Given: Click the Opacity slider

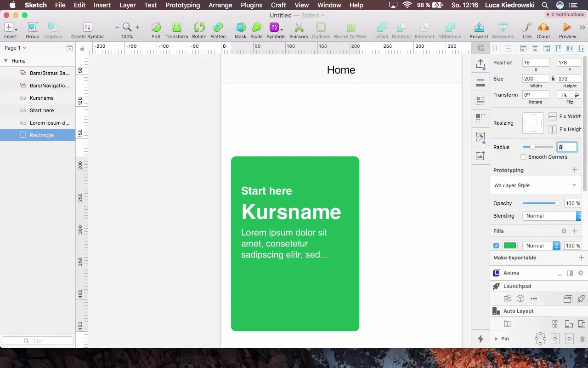Looking at the screenshot, I should tap(541, 203).
